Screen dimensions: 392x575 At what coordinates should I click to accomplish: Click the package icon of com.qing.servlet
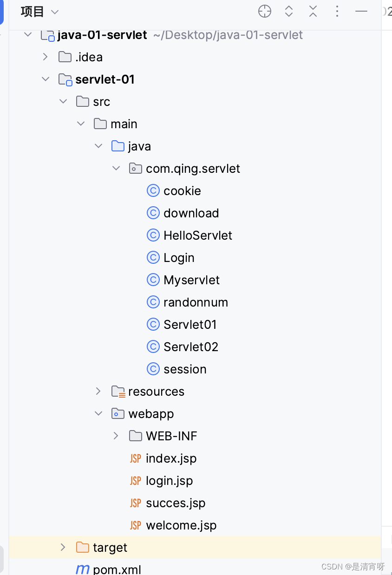[x=135, y=168]
